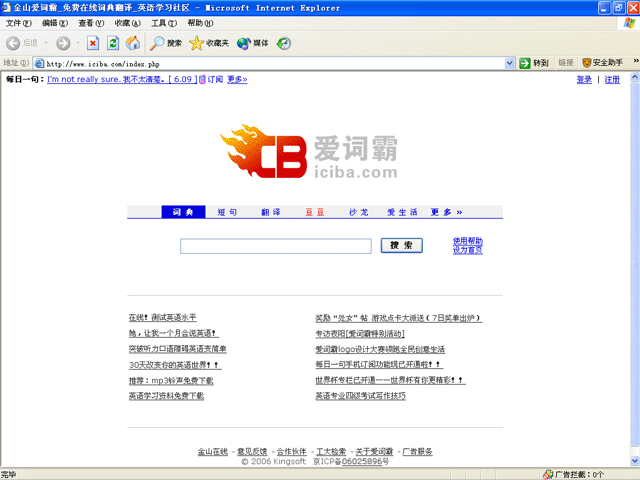The height and width of the screenshot is (480, 640).
Task: Click the vertical scrollbar down arrow
Action: (635, 461)
